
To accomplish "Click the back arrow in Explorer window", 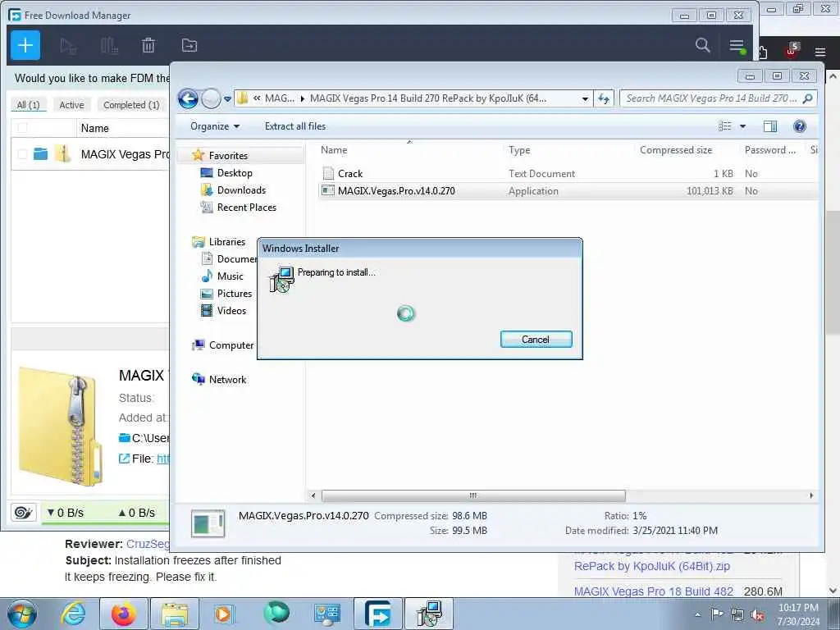I will (188, 98).
